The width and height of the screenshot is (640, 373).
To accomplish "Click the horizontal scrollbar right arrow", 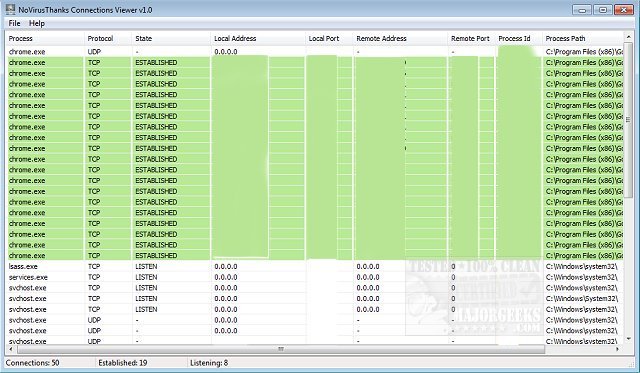I will point(618,349).
